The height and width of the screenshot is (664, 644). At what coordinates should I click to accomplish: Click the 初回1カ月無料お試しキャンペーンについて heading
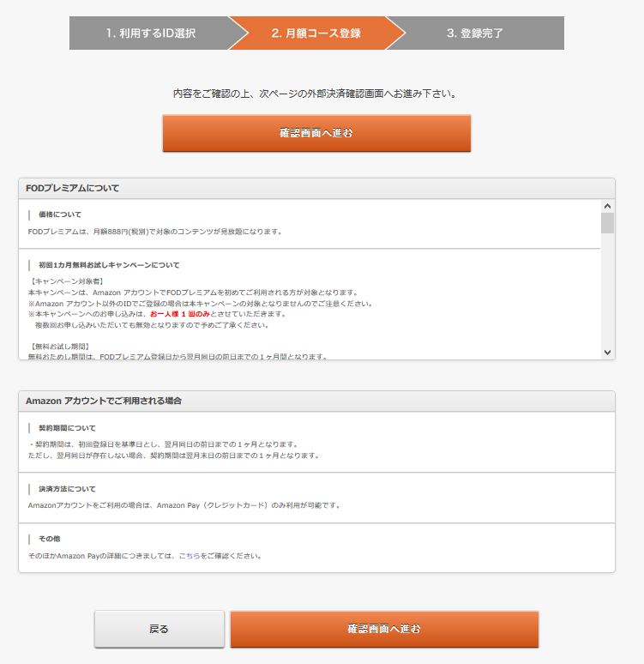109,265
